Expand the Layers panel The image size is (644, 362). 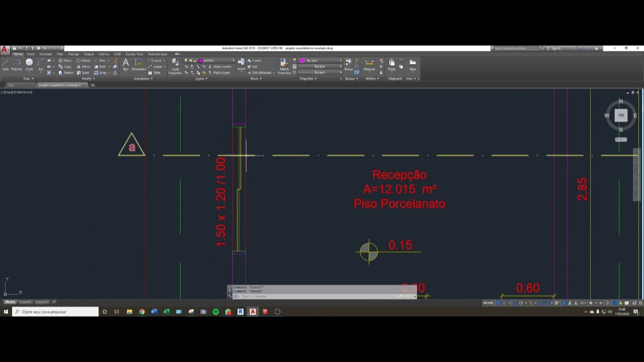coord(201,78)
